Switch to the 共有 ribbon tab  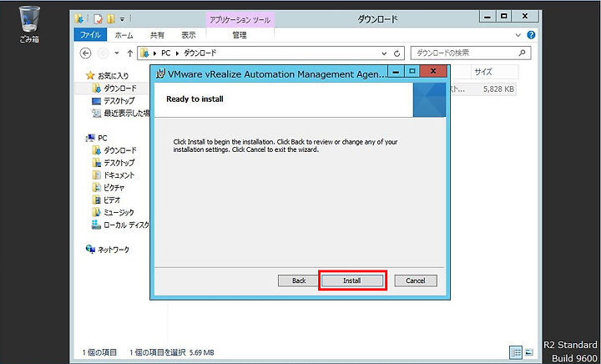[x=157, y=35]
